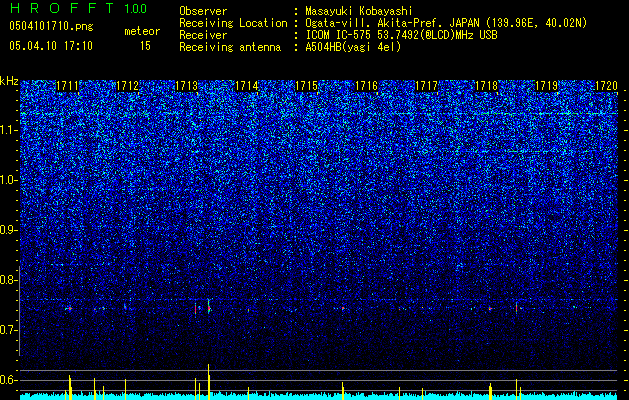Click the 1712 time marker
This screenshot has height=400, width=629.
click(127, 86)
